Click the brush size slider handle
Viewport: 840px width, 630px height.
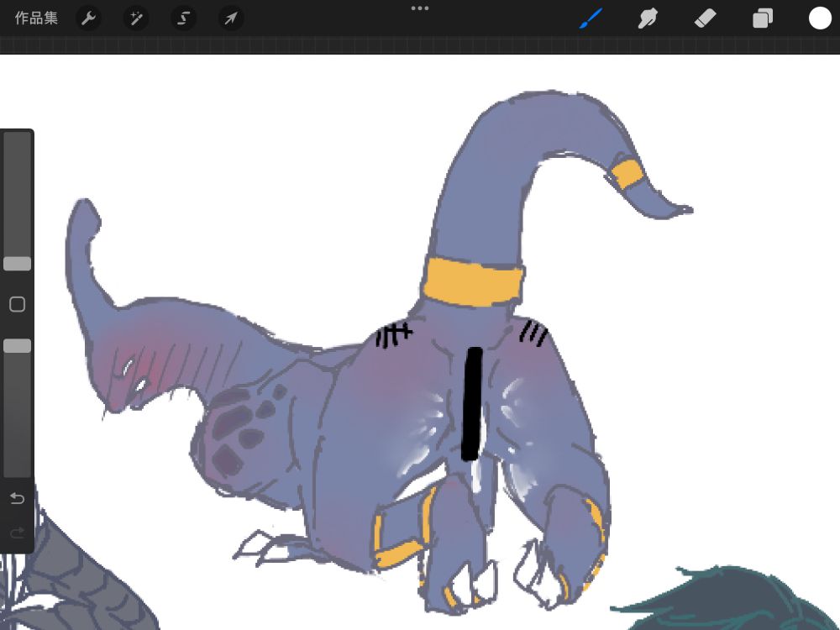click(x=17, y=264)
